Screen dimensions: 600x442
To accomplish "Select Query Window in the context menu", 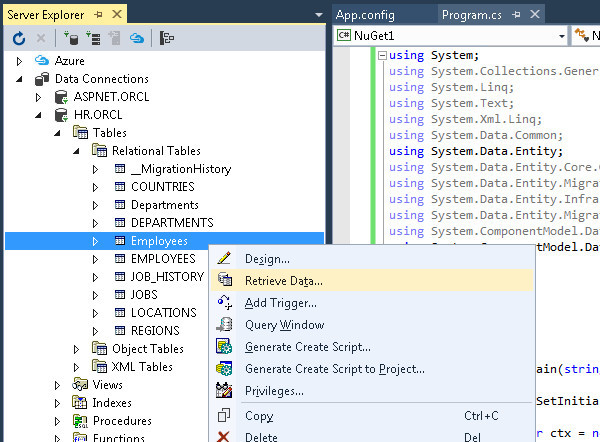I will pyautogui.click(x=284, y=325).
